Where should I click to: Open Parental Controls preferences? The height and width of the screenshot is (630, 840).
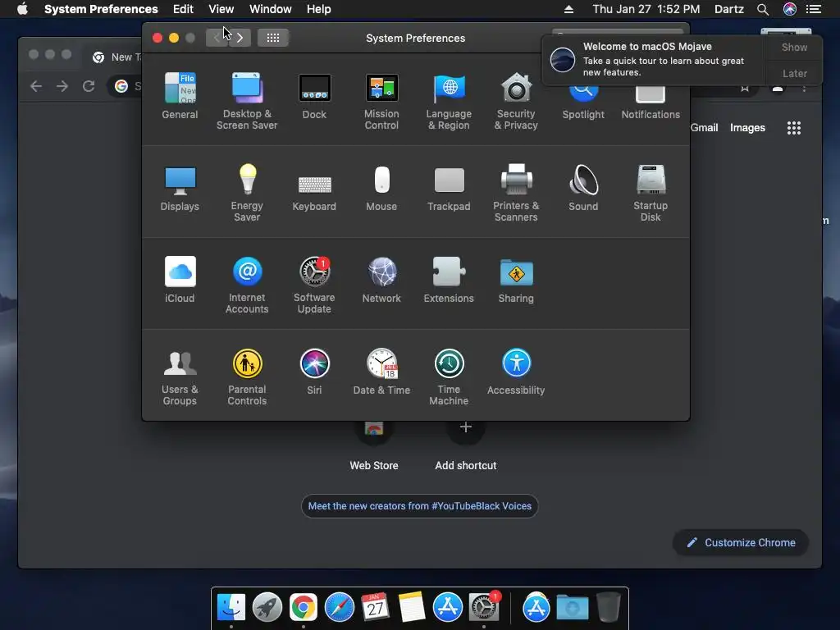pyautogui.click(x=247, y=377)
